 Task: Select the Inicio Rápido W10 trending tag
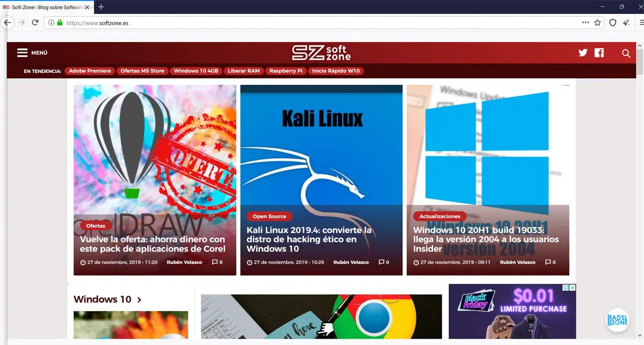pos(336,71)
